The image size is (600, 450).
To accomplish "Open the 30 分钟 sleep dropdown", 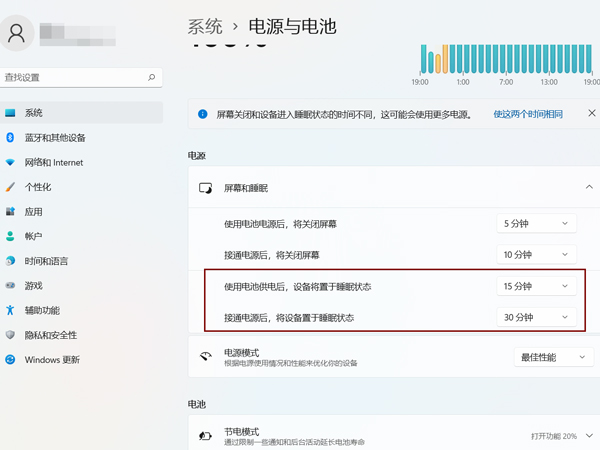I will tap(537, 318).
